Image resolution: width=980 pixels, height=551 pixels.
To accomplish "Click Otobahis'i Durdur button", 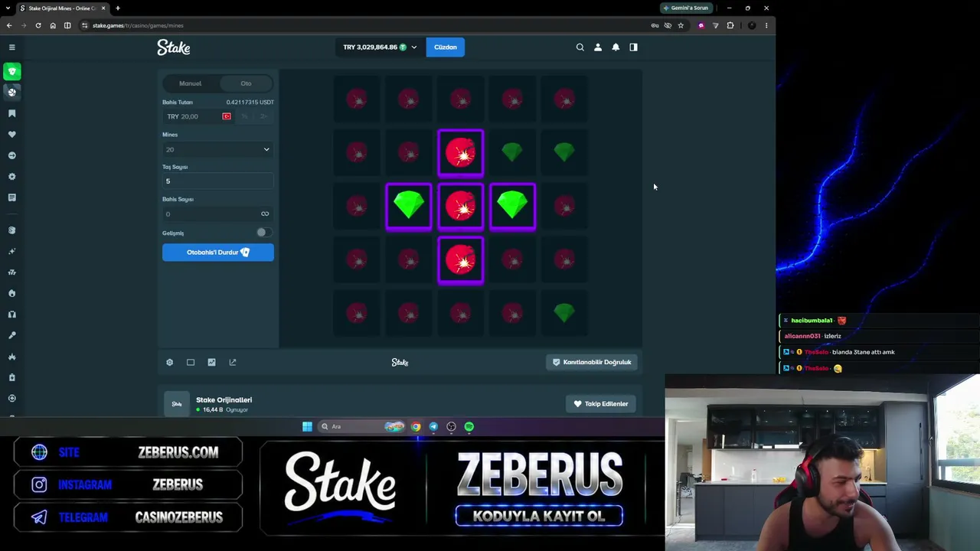I will coord(218,253).
